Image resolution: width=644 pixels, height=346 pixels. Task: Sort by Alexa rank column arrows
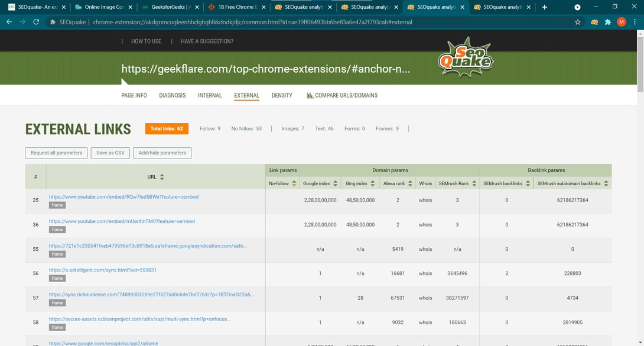tap(410, 183)
